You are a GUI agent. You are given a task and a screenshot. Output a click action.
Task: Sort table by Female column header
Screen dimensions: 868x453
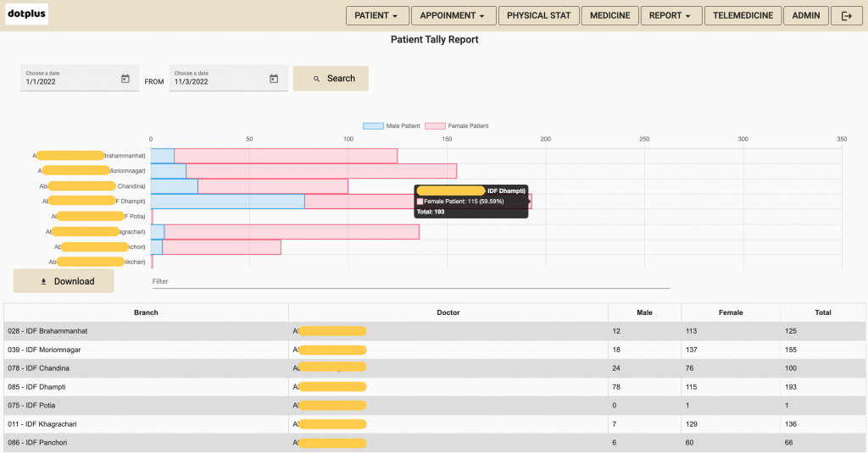pyautogui.click(x=730, y=312)
